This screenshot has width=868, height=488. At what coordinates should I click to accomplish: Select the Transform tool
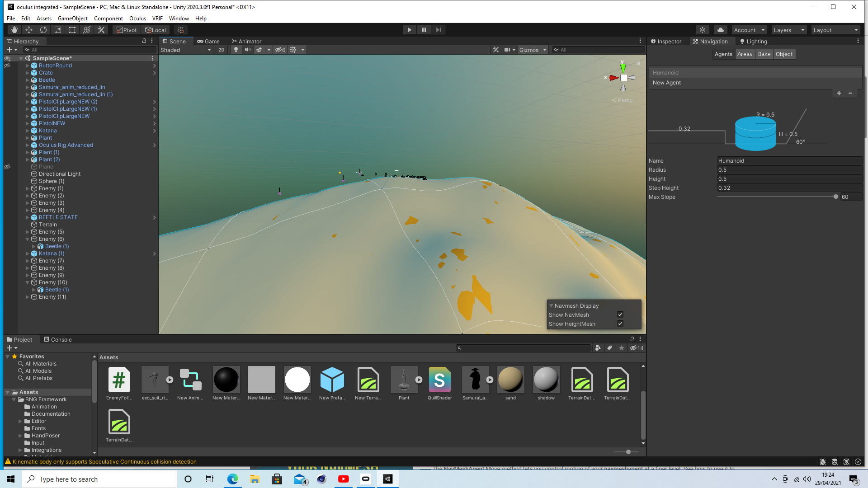pyautogui.click(x=87, y=30)
